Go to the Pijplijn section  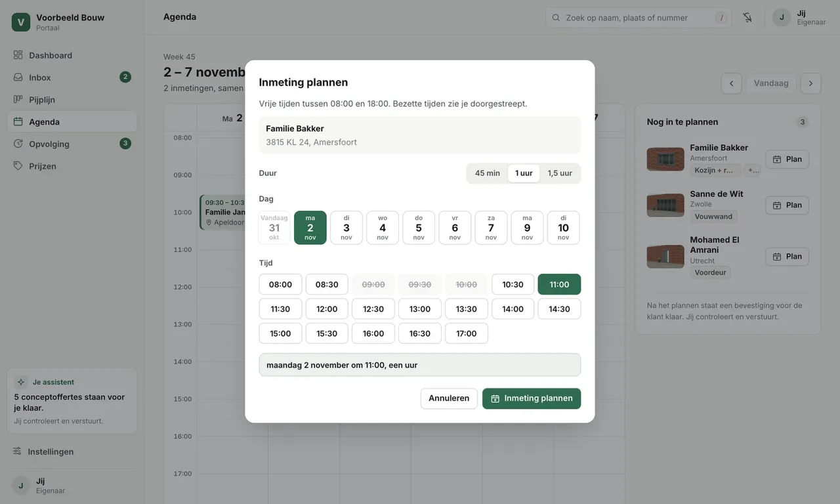tap(72, 100)
